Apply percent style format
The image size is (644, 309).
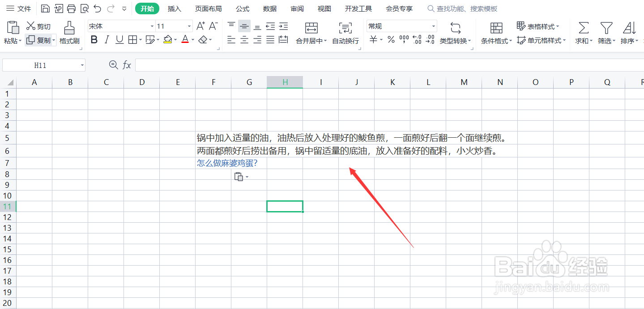391,40
